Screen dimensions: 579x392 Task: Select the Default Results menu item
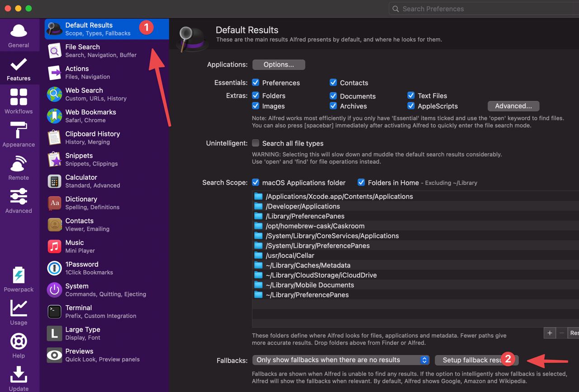click(x=107, y=29)
